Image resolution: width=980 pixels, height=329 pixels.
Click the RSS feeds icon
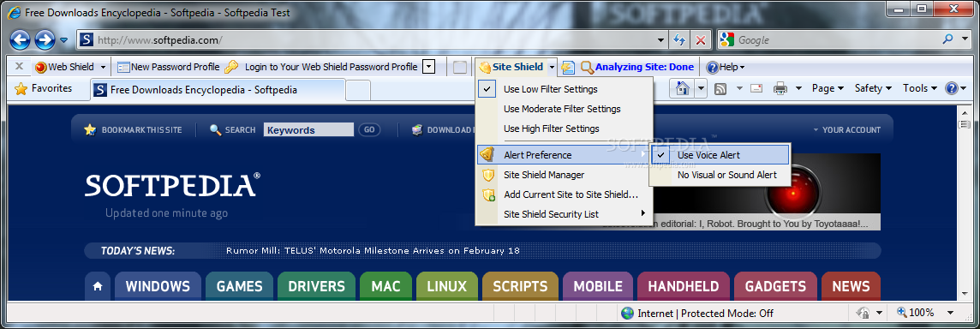tap(720, 89)
